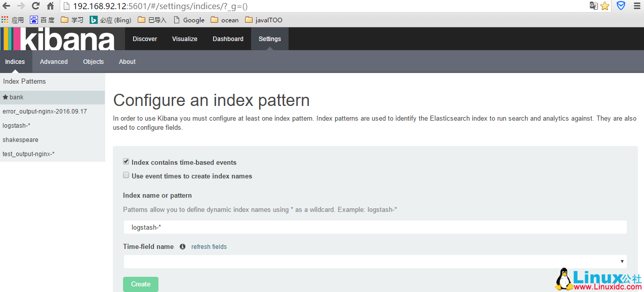The height and width of the screenshot is (292, 644).
Task: Select the shakespeare index pattern
Action: click(x=20, y=140)
